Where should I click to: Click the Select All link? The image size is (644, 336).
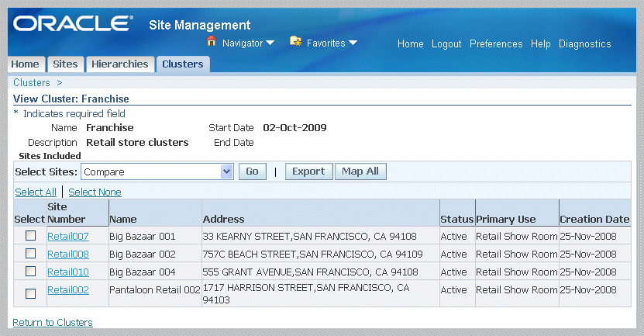36,192
